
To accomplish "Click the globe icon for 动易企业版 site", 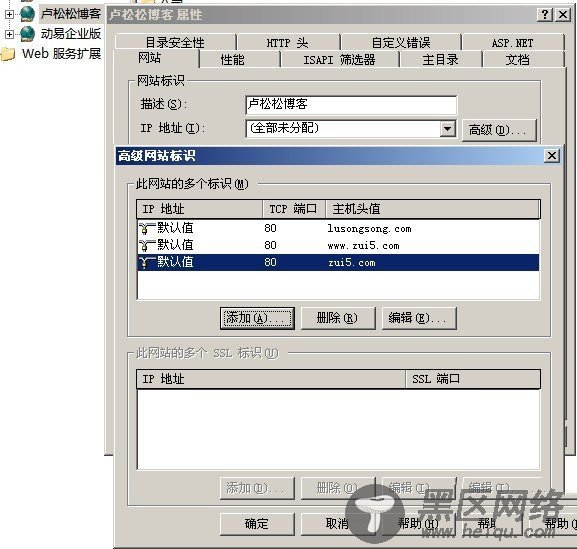I will [28, 34].
